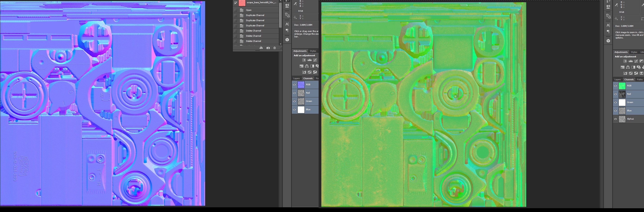Open crosshair units menu, purple map Info panel

(295, 17)
